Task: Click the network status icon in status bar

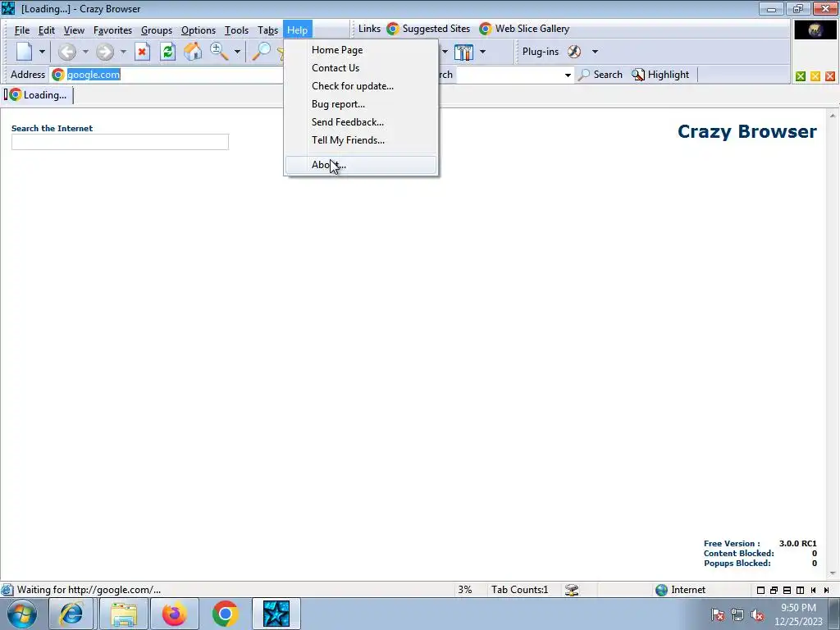Action: pyautogui.click(x=572, y=590)
